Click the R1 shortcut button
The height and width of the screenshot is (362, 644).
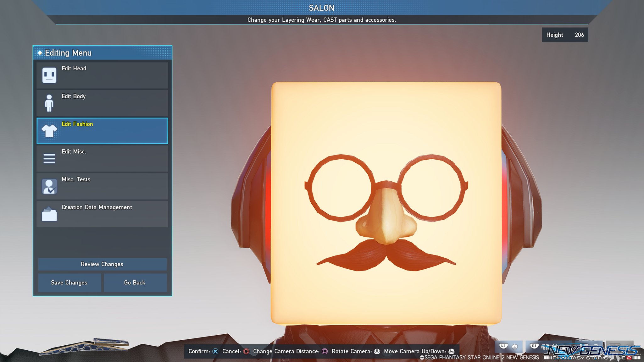[x=534, y=346]
